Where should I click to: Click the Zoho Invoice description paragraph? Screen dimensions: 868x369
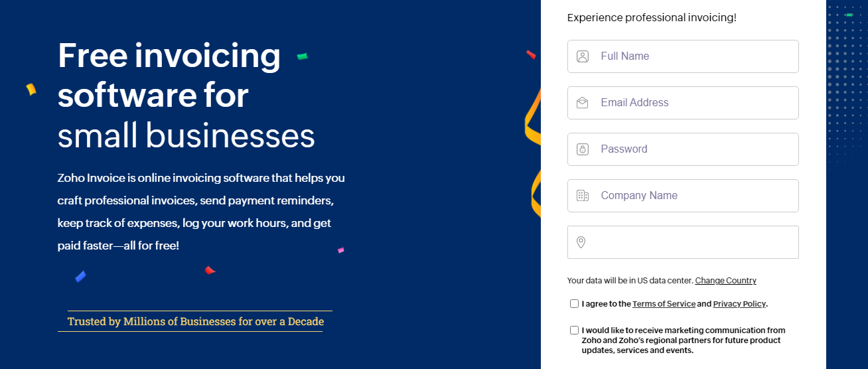point(201,212)
